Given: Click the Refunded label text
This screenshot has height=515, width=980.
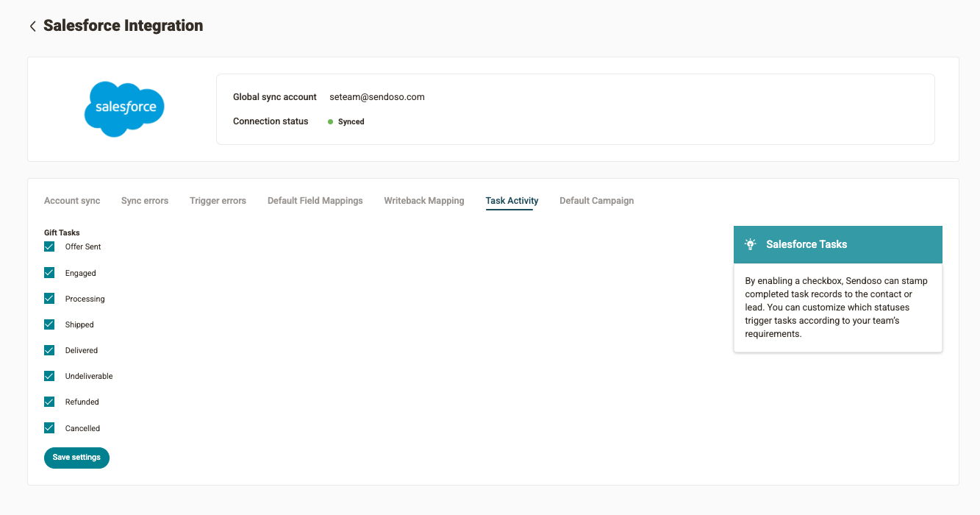Looking at the screenshot, I should point(82,402).
